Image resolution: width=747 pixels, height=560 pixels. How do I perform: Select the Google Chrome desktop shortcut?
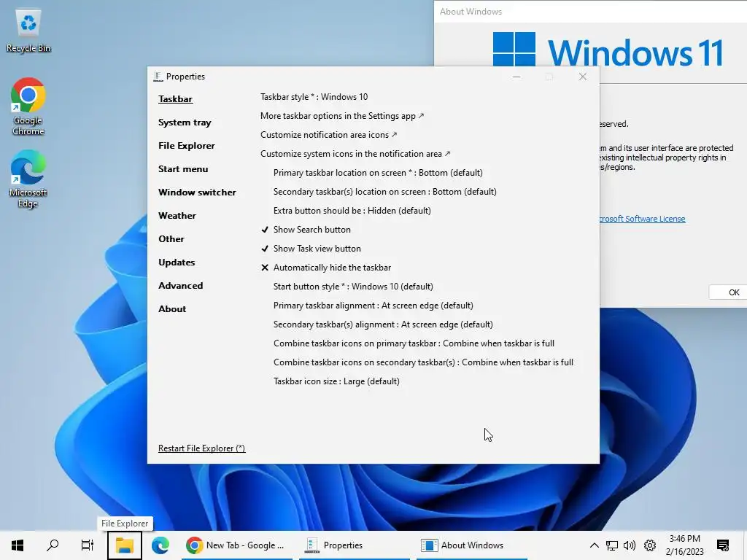coord(28,106)
